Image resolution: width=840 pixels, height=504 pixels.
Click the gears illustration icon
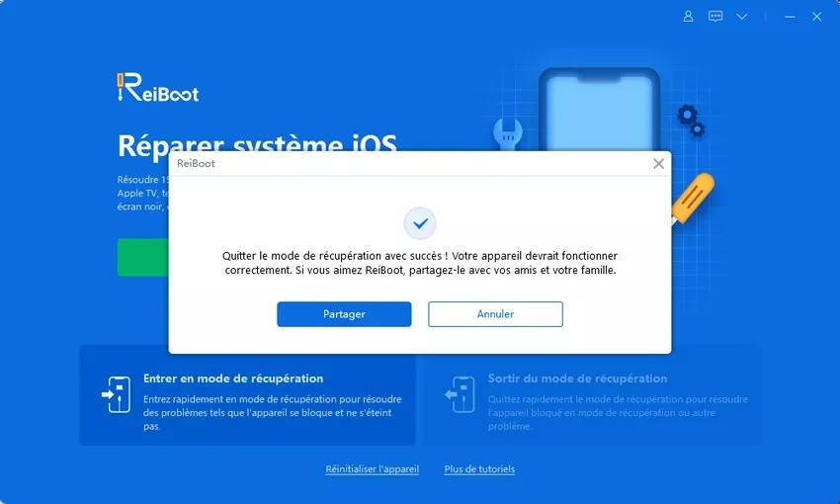(x=691, y=121)
